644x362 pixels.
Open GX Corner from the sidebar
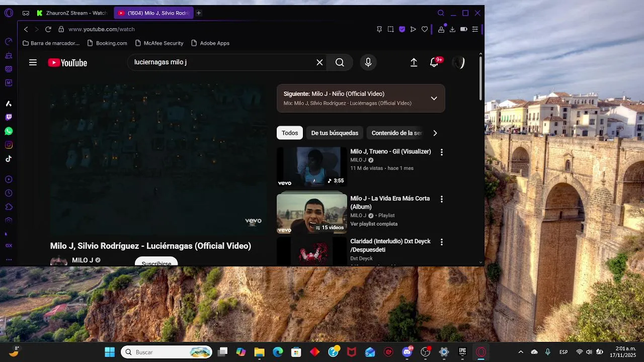tap(9, 246)
